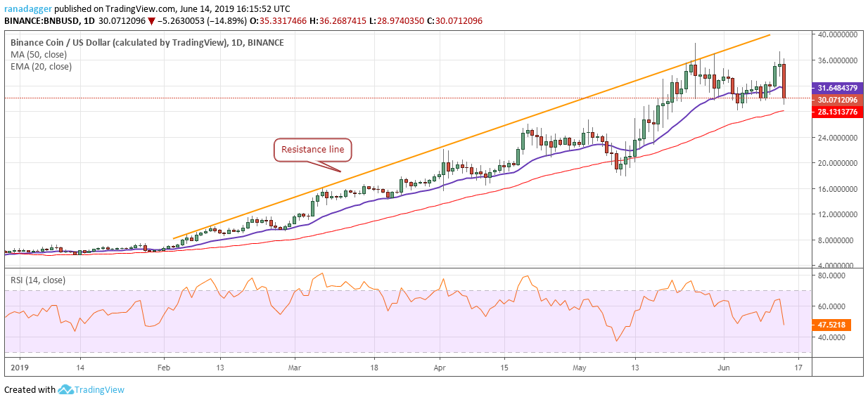The image size is (868, 402).
Task: Select the RSI (14, close) indicator label
Action: [37, 280]
